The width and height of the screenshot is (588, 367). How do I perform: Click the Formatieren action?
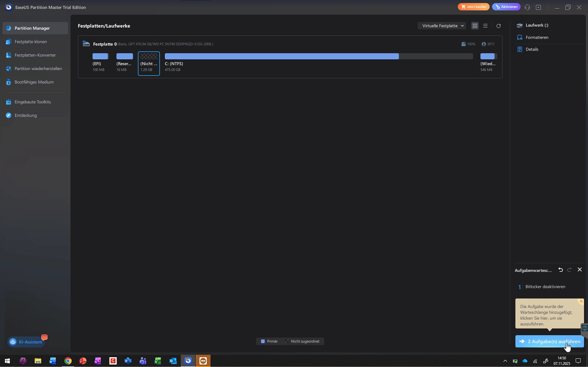click(536, 37)
